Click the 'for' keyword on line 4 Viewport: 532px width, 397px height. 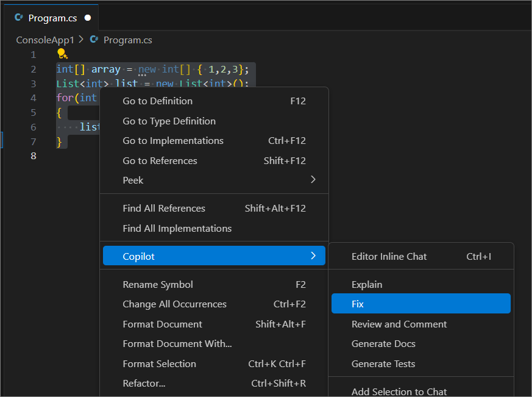65,98
